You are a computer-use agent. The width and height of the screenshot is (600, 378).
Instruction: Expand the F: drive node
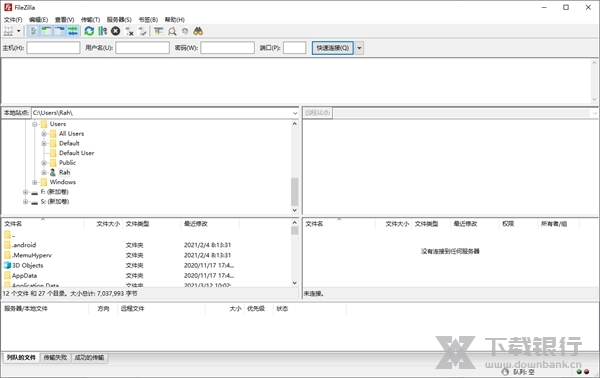click(x=26, y=192)
